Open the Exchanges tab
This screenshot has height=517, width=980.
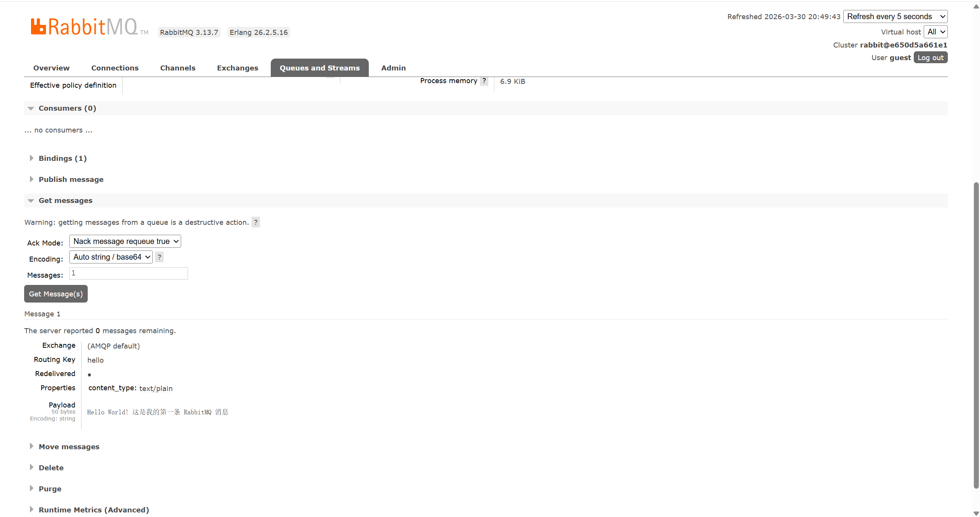click(x=237, y=68)
